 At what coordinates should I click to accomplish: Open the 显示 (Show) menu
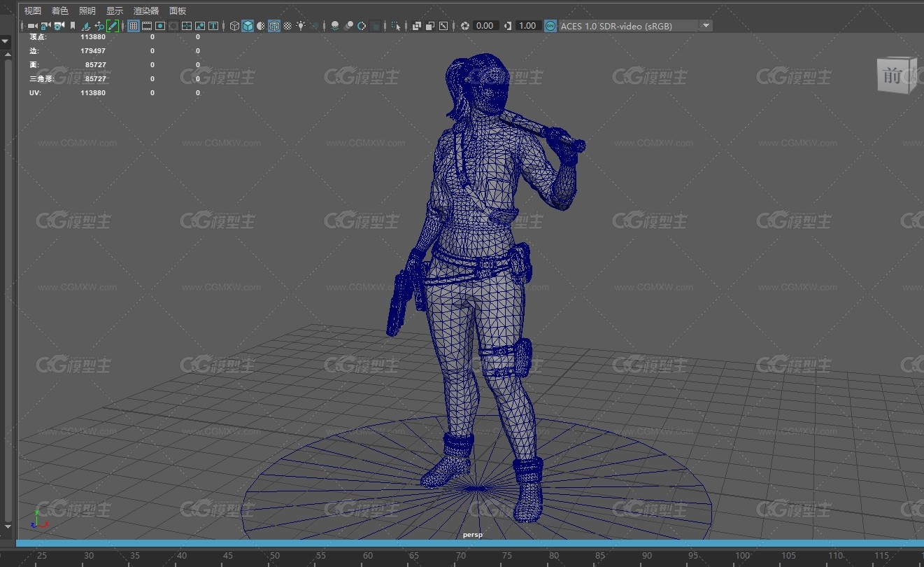[x=115, y=10]
